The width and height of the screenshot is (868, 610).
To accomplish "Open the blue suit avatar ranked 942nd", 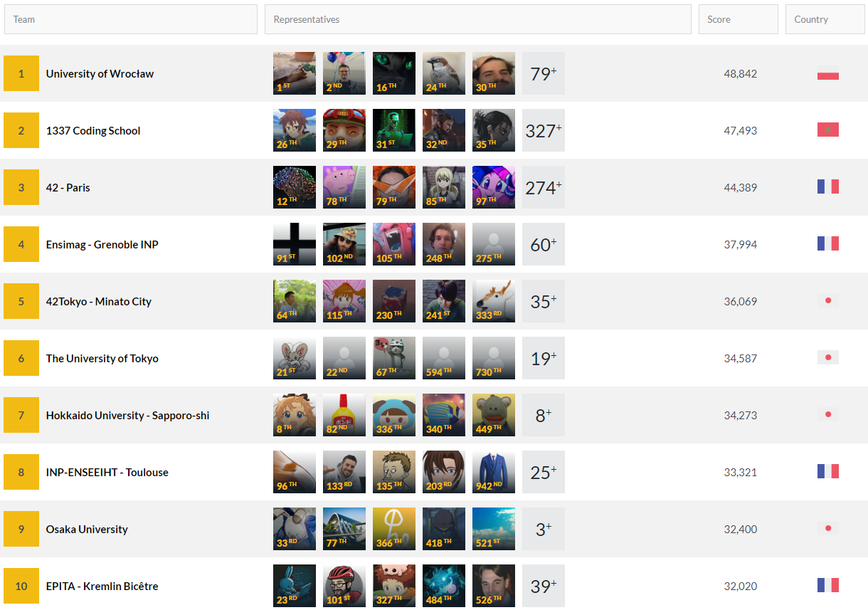I will pos(494,472).
